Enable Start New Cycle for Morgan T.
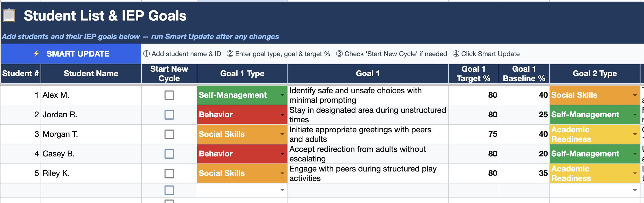 coord(169,134)
